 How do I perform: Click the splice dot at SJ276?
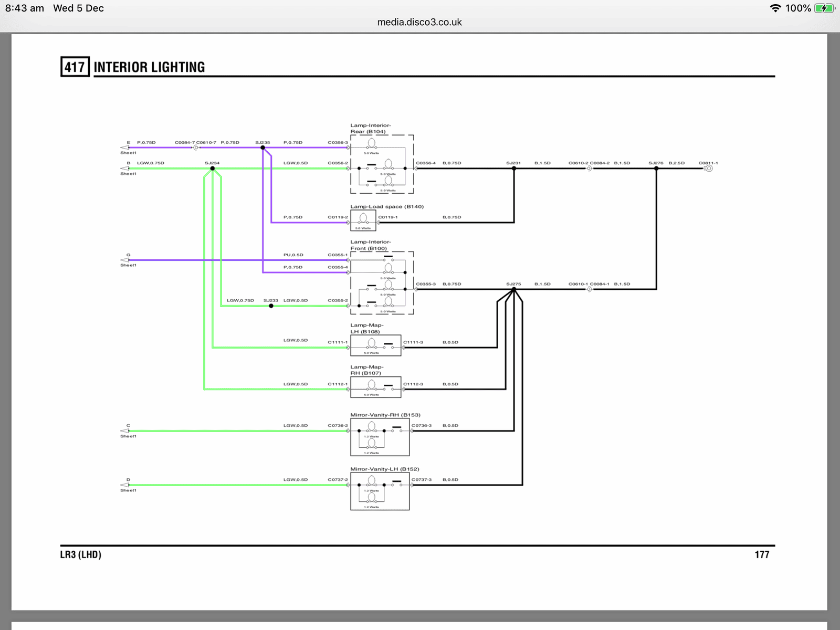click(656, 169)
